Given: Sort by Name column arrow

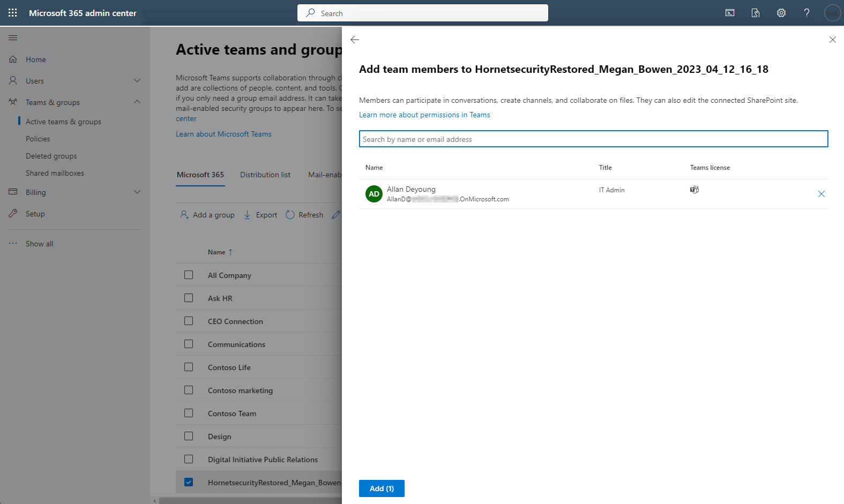Looking at the screenshot, I should [230, 252].
